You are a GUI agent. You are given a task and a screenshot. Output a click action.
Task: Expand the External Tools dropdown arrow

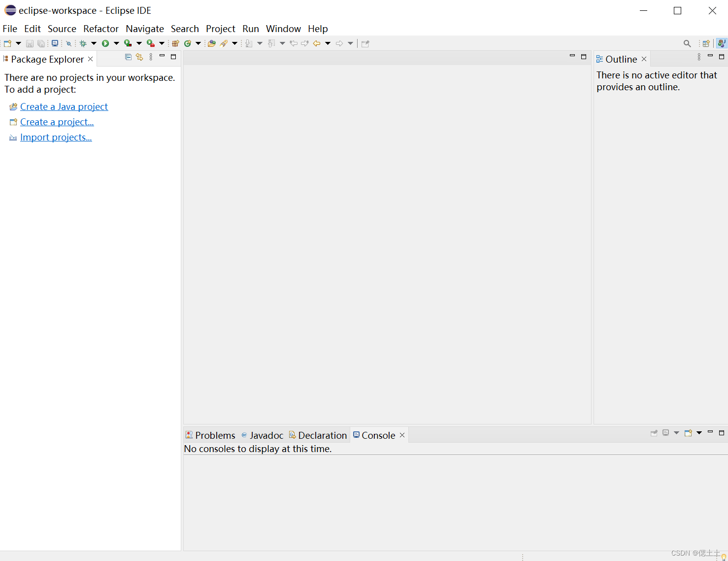coord(162,43)
